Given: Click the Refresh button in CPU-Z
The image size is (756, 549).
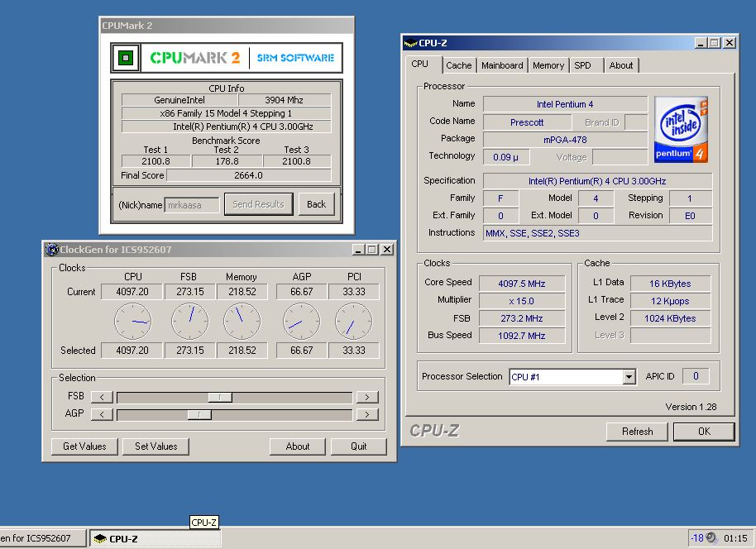Looking at the screenshot, I should click(x=637, y=432).
